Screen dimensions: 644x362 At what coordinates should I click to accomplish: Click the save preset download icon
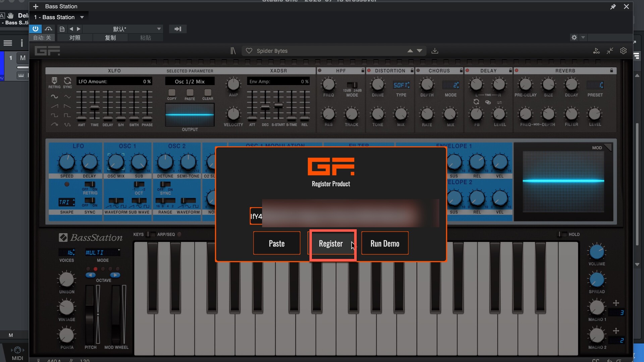point(435,51)
